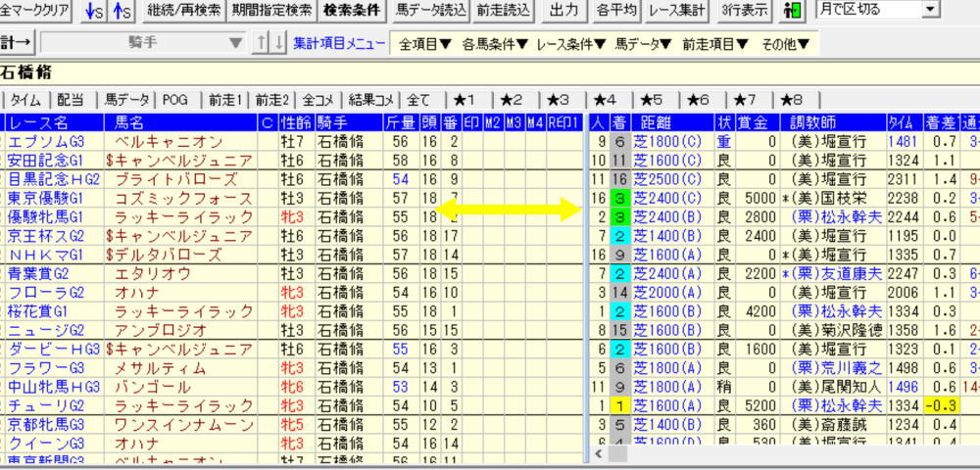Open the 前走項目▼ menu
The width and height of the screenshot is (980, 470).
(715, 44)
